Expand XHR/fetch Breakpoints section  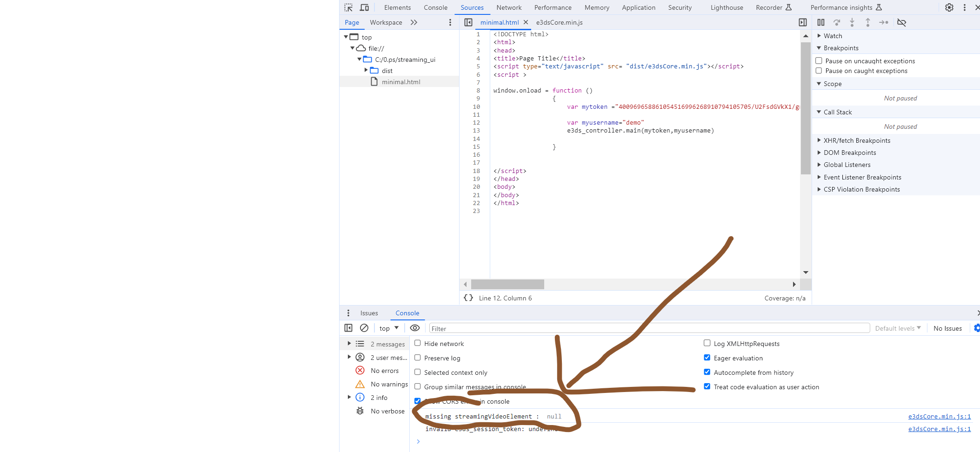(x=819, y=140)
